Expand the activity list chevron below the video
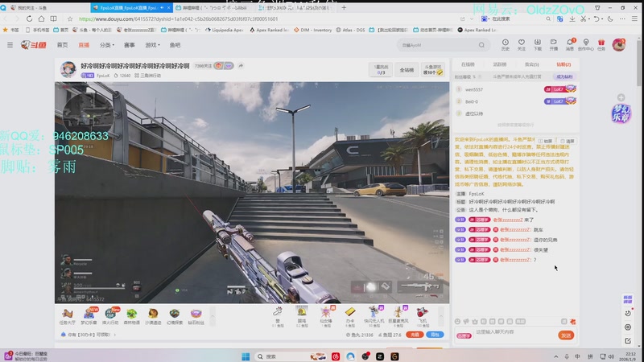 coord(213,316)
